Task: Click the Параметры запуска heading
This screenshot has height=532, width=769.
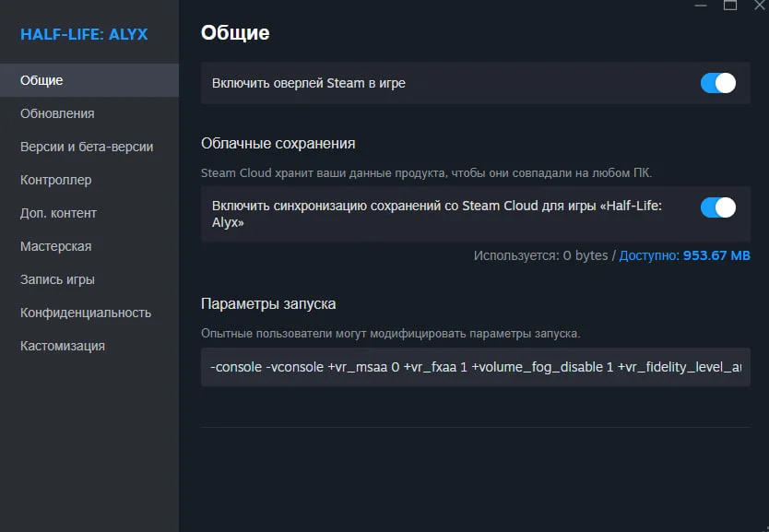Action: click(268, 304)
